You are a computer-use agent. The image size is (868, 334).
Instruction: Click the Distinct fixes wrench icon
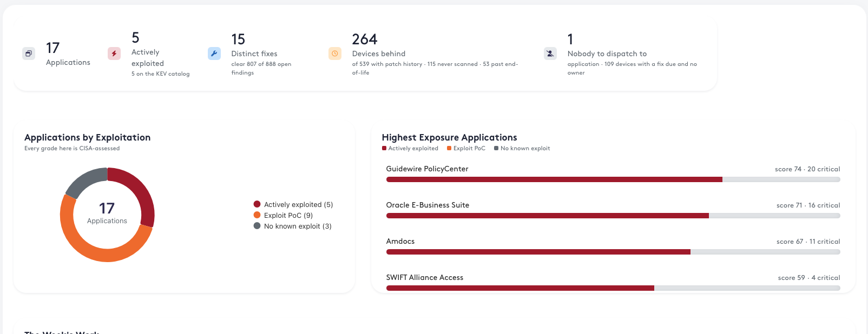[x=214, y=54]
